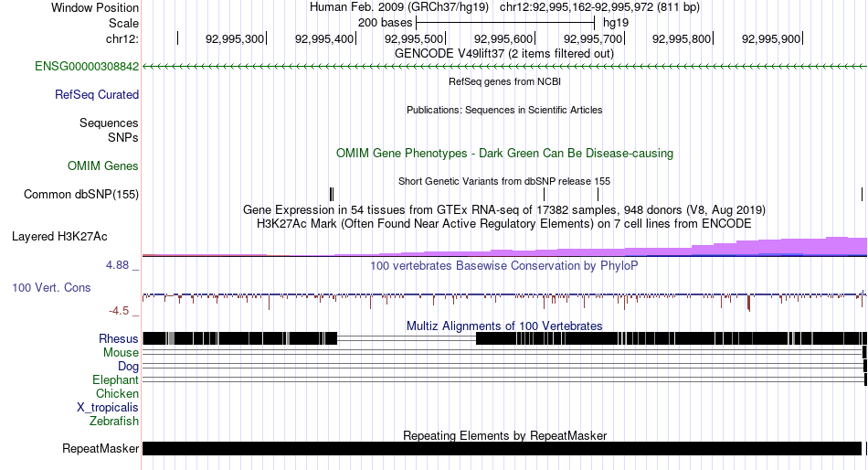Click the OMIM Gene Phenotypes track title

(504, 154)
